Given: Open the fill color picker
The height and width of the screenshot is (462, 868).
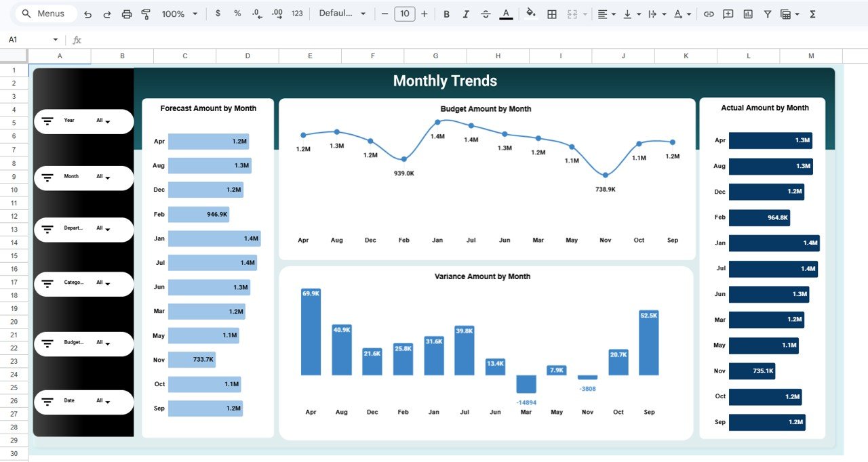Looking at the screenshot, I should pyautogui.click(x=530, y=14).
